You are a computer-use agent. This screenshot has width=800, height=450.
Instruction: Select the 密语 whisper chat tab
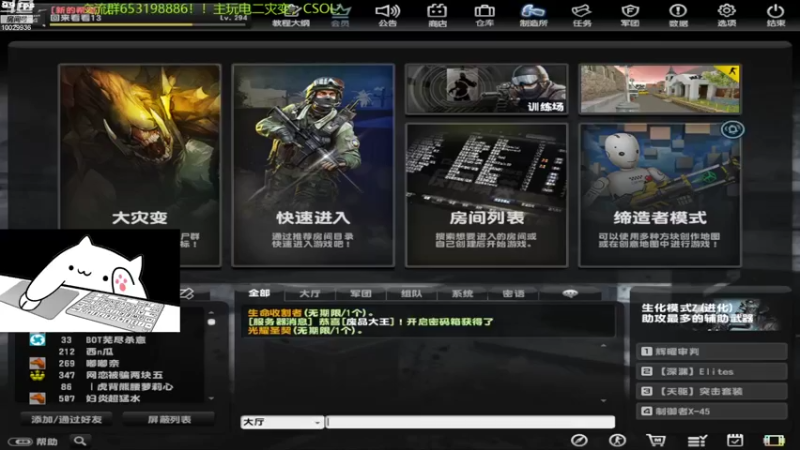click(x=513, y=293)
